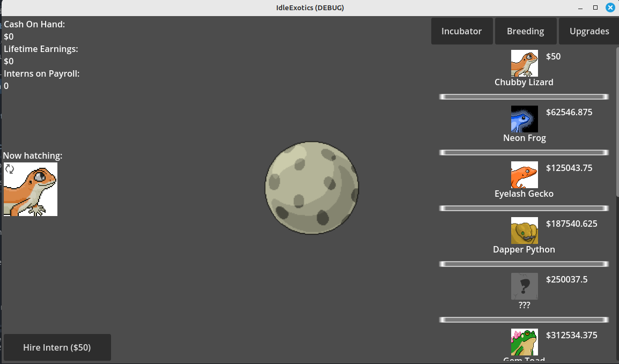Click the $62546.875 price next to Neon Frog

(568, 112)
